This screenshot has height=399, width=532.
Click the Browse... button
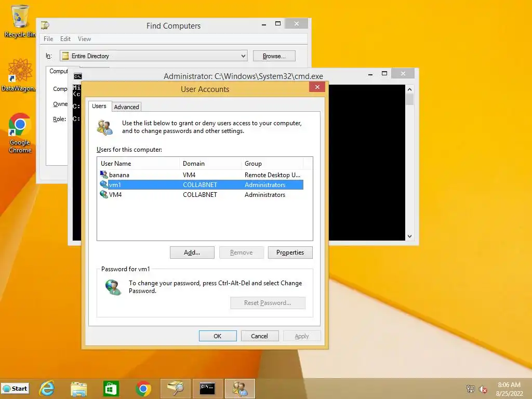pos(274,56)
